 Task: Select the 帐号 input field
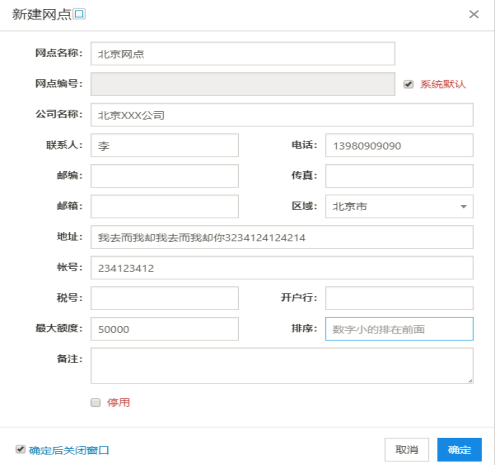point(282,268)
